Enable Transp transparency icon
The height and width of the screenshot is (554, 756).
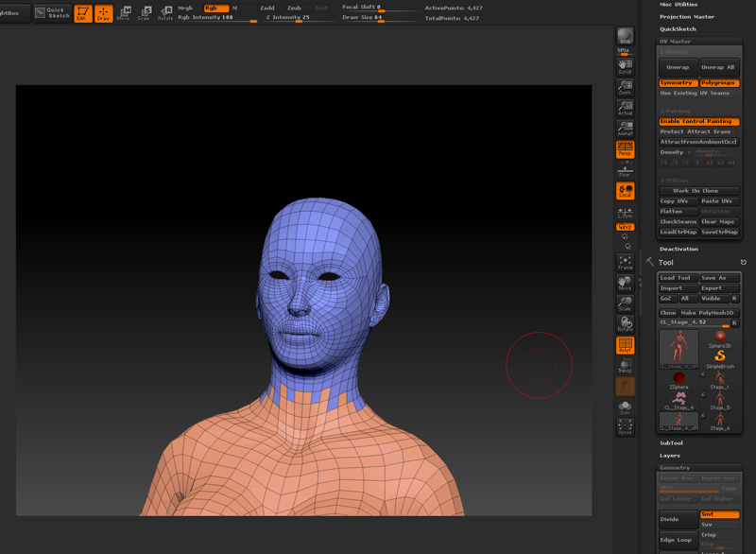click(x=625, y=366)
